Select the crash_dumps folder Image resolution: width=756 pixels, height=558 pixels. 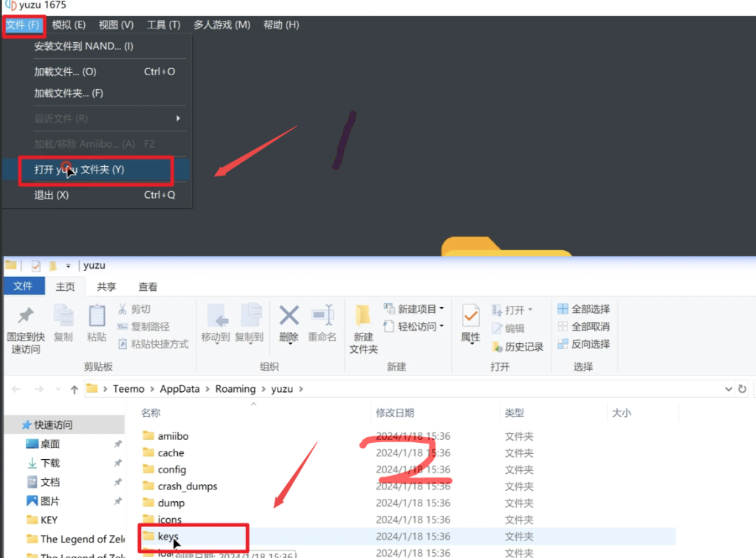[x=187, y=486]
